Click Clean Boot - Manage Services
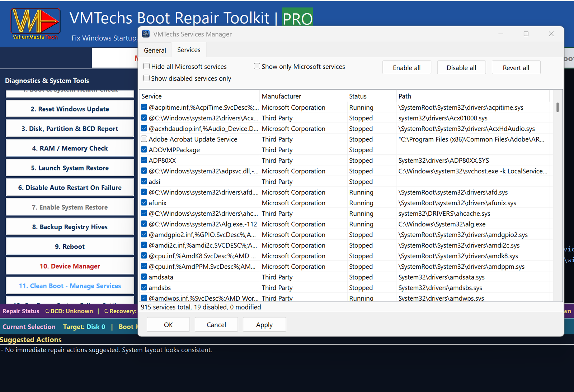 [x=70, y=286]
